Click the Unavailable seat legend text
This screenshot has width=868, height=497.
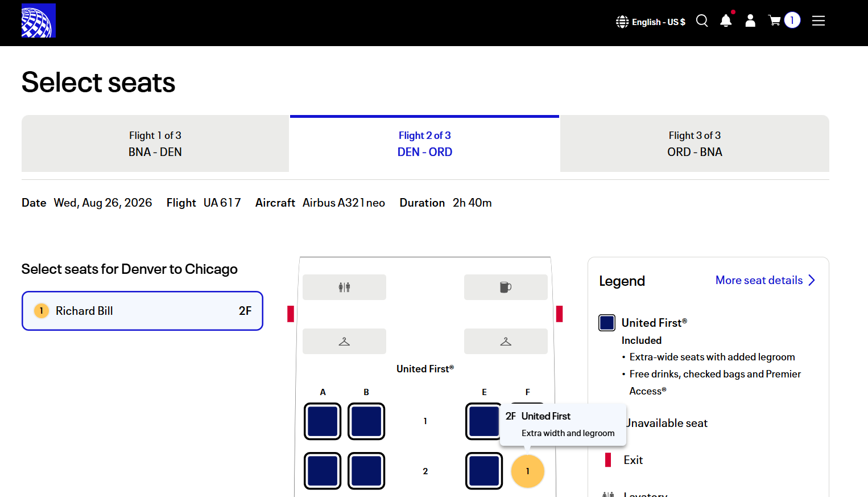[667, 423]
